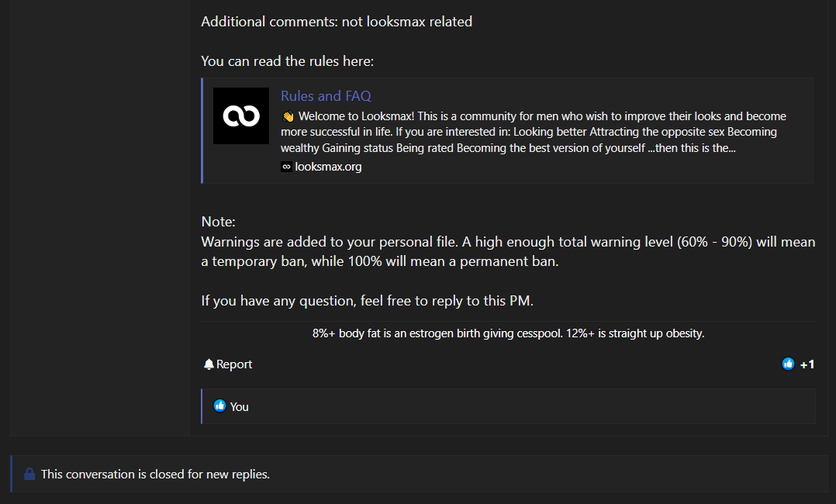Click the warning level explanation paragraph

[x=508, y=251]
